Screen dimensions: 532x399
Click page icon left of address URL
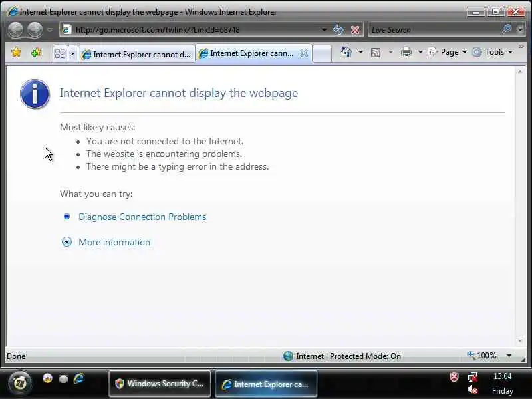[x=67, y=30]
